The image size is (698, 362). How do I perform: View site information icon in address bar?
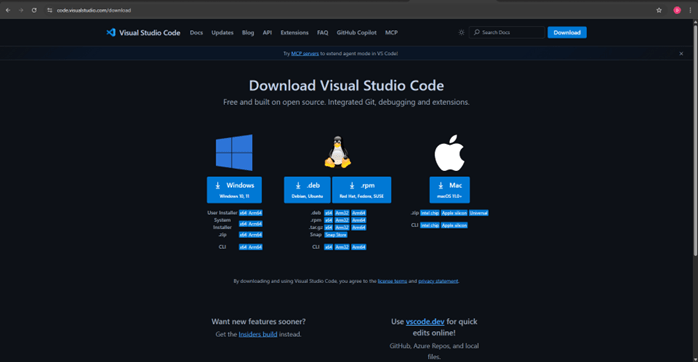49,10
